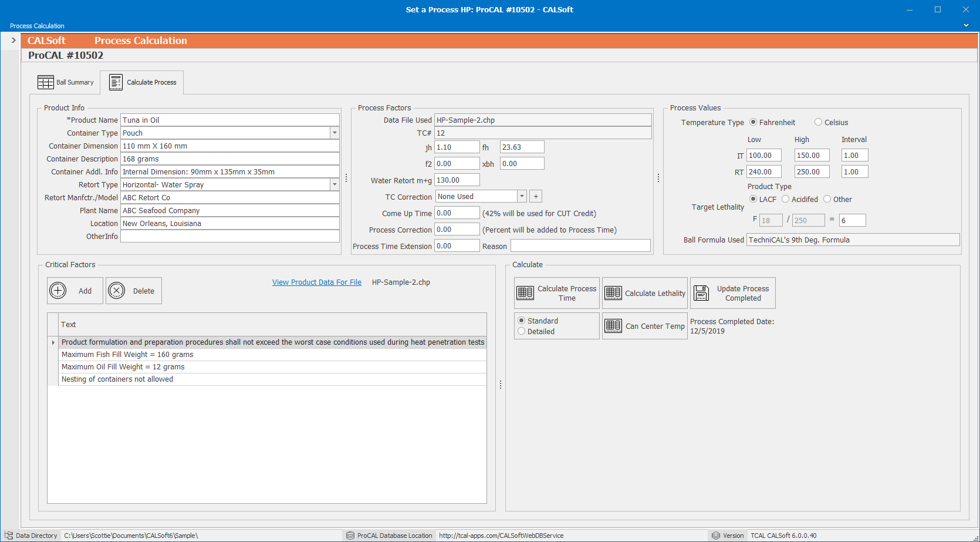980x542 pixels.
Task: Edit the RT High value field
Action: (812, 172)
